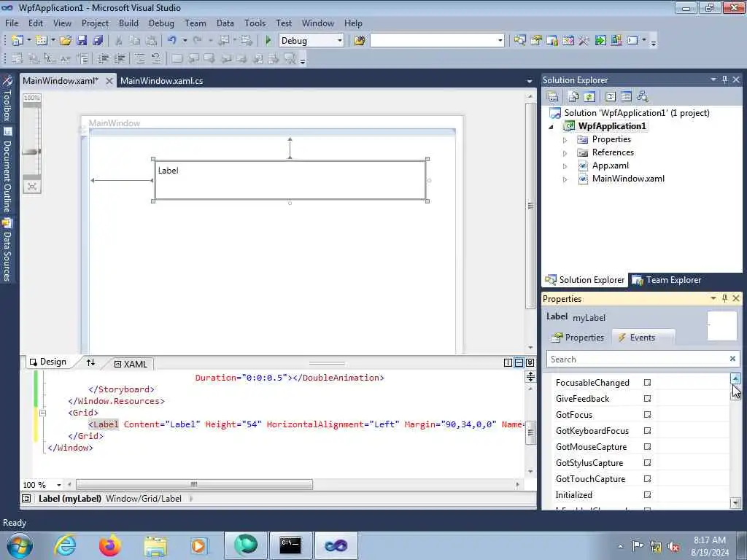Expand the App.xaml node

[565, 166]
